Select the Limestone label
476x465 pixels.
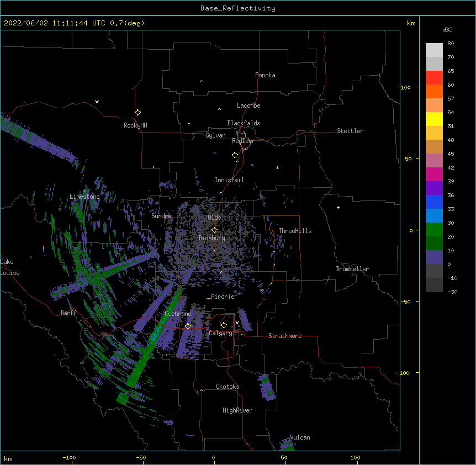coord(84,197)
